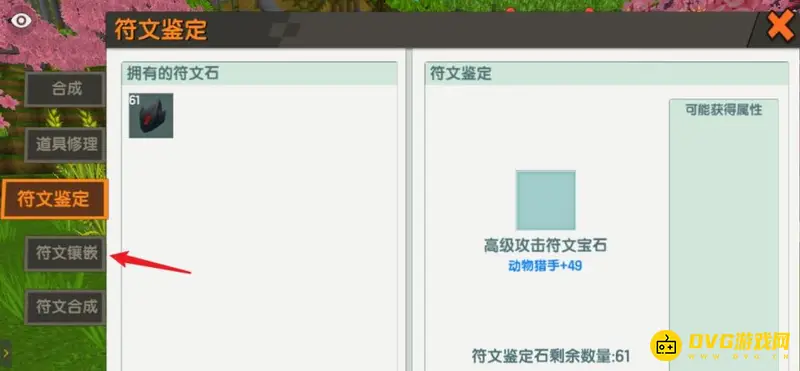Image resolution: width=800 pixels, height=371 pixels.
Task: Toggle the eye visibility icon
Action: pyautogui.click(x=21, y=20)
